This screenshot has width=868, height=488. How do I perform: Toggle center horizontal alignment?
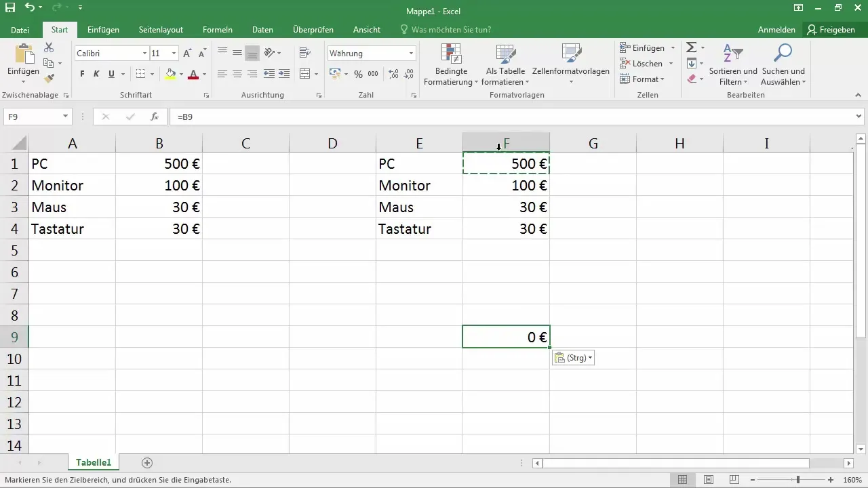coord(237,74)
